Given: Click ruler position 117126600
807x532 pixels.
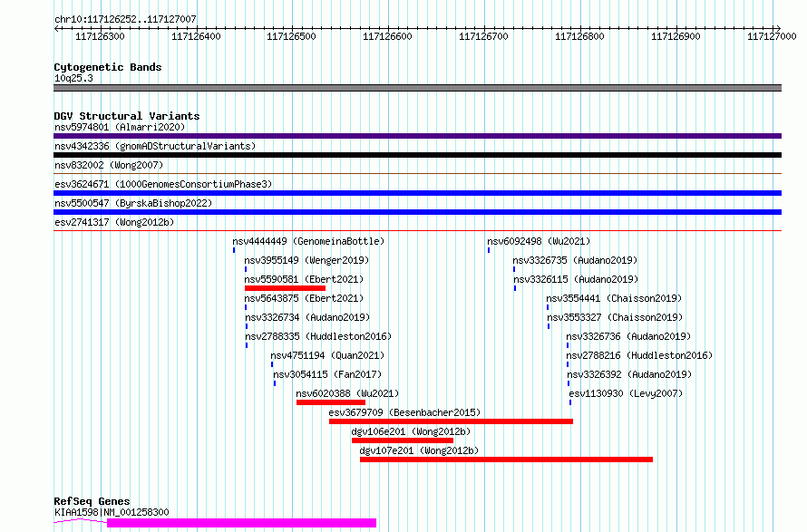Looking at the screenshot, I should click(387, 36).
